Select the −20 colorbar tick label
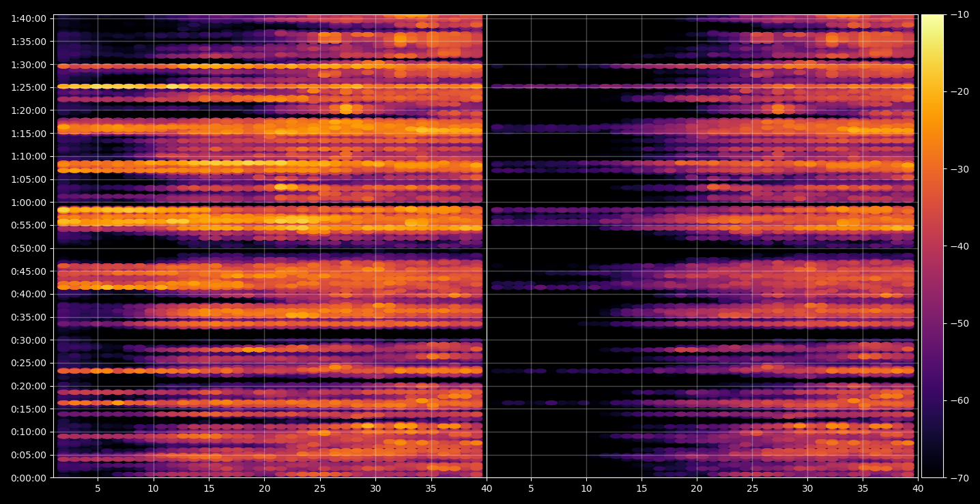This screenshot has height=504, width=980. (960, 92)
